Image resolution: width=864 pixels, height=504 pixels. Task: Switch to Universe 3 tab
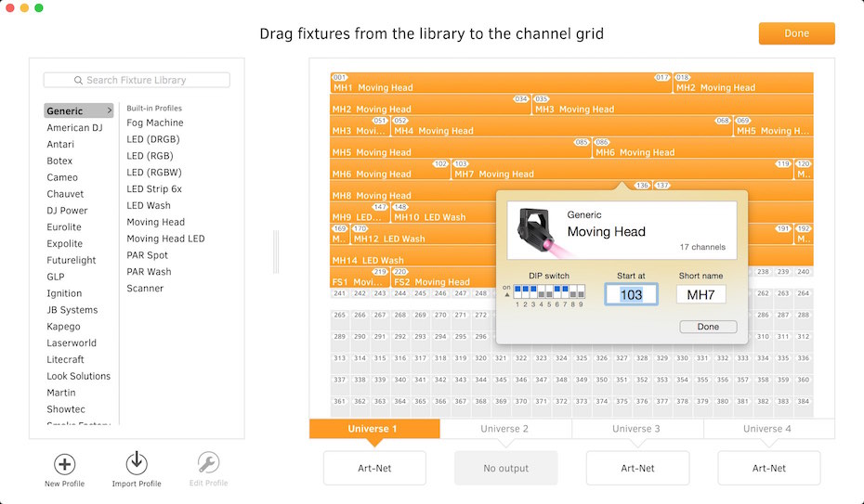(x=636, y=429)
